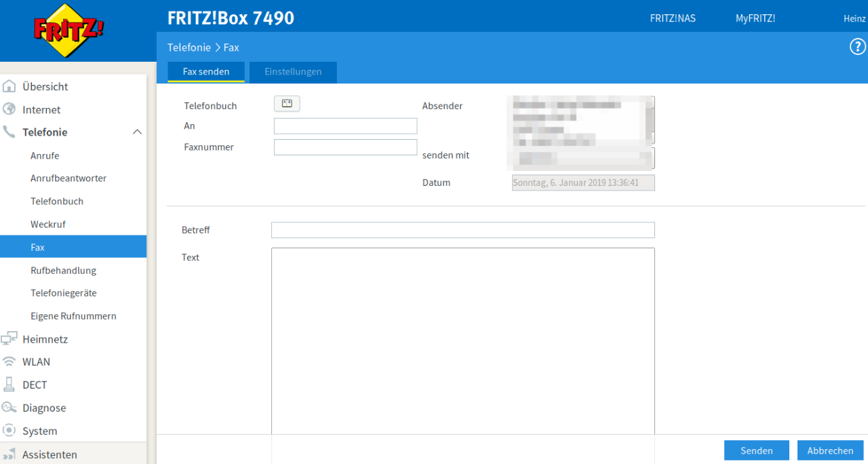This screenshot has height=464, width=868.
Task: Click the Heimnetz computers icon
Action: click(x=9, y=339)
